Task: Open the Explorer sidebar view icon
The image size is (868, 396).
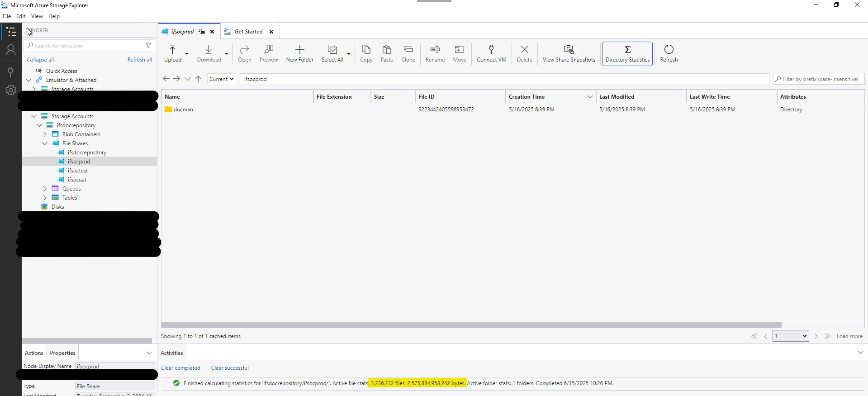Action: (11, 32)
